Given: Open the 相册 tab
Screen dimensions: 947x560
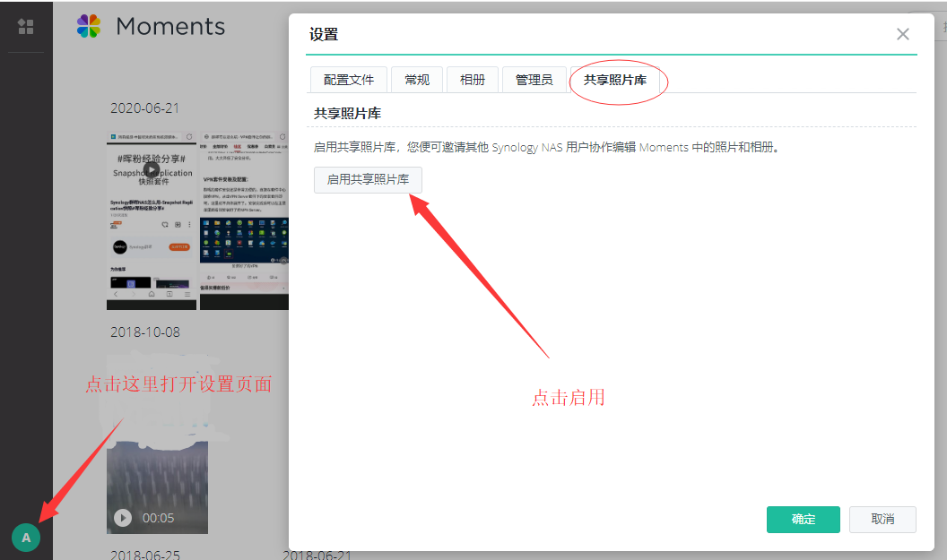Looking at the screenshot, I should [473, 79].
